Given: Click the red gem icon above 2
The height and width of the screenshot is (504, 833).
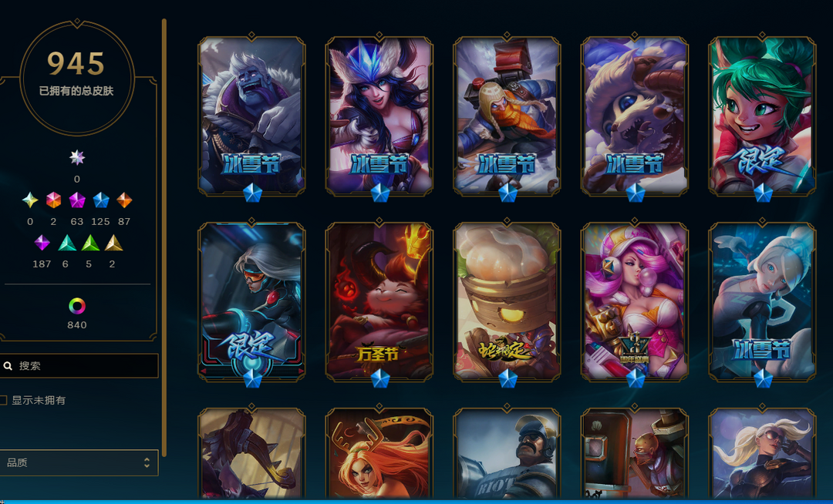Looking at the screenshot, I should click(54, 200).
